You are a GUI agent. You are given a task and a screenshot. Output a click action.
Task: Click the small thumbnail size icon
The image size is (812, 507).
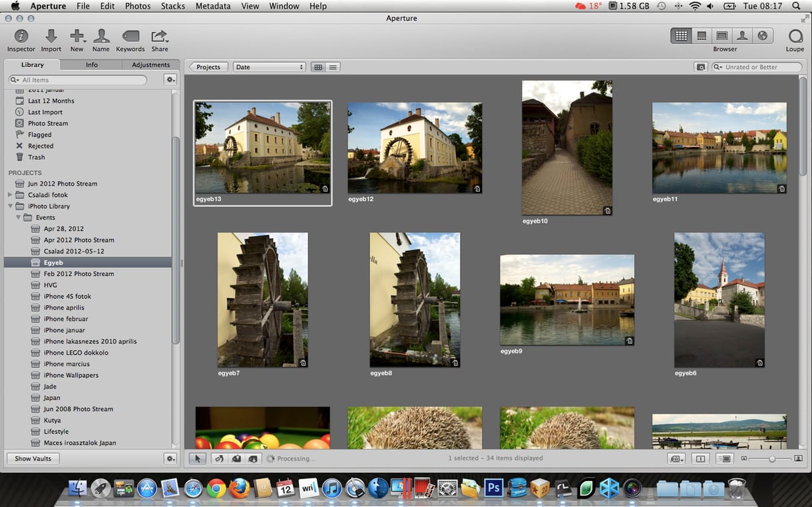744,458
